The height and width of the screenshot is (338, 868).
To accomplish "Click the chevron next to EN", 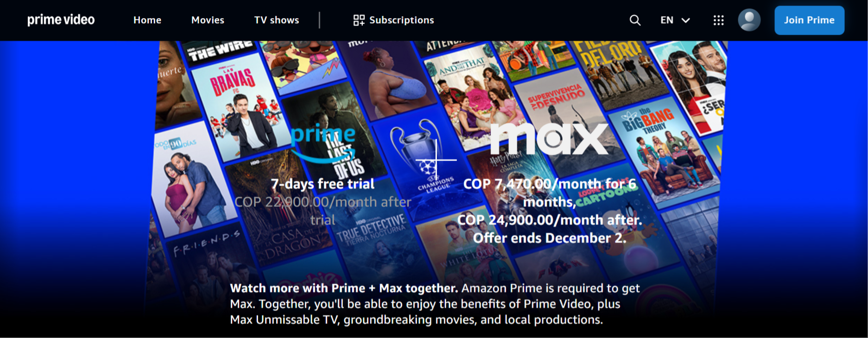I will tap(686, 20).
